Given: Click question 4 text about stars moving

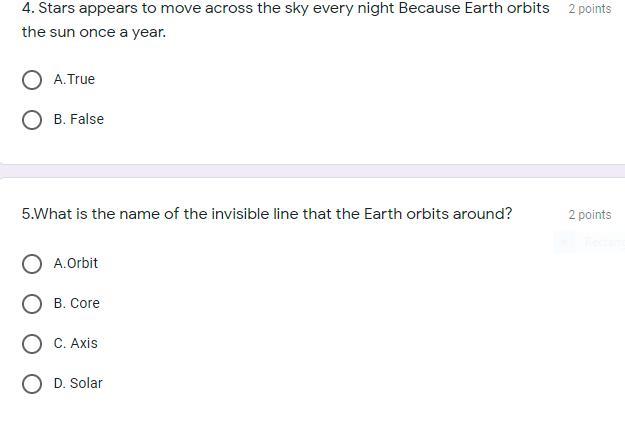Looking at the screenshot, I should pyautogui.click(x=285, y=9).
